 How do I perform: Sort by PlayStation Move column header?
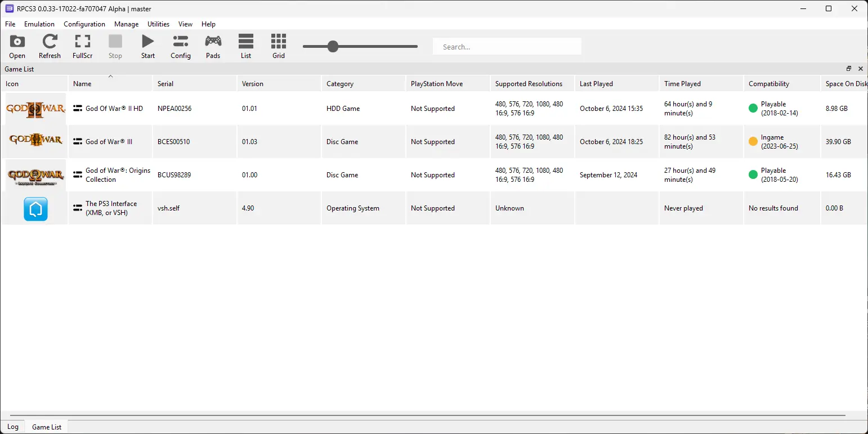pyautogui.click(x=448, y=83)
